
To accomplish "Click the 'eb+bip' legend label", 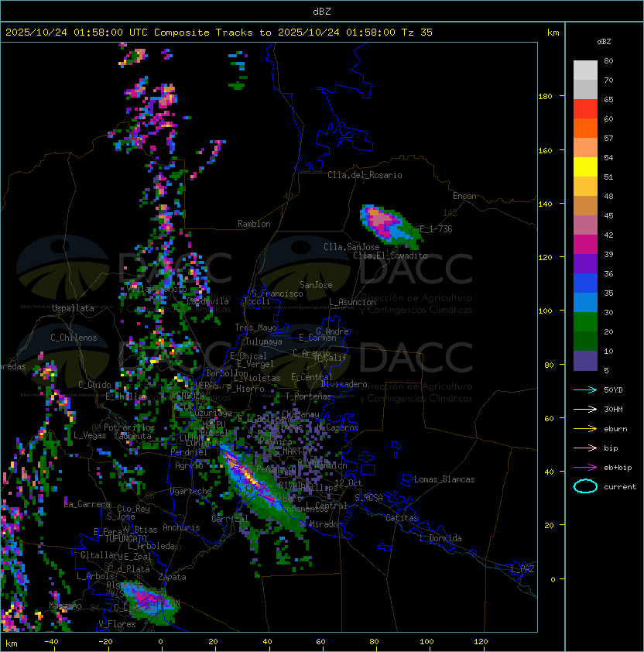I will 618,468.
